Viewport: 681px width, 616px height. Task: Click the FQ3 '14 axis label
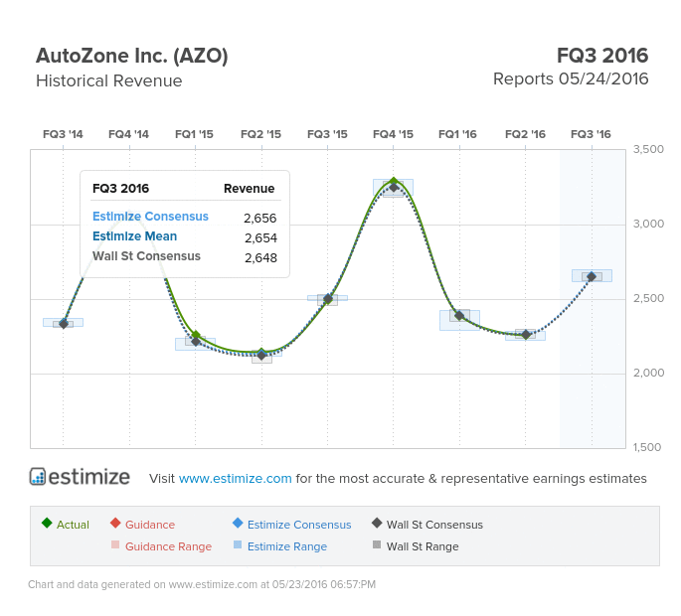tap(63, 134)
